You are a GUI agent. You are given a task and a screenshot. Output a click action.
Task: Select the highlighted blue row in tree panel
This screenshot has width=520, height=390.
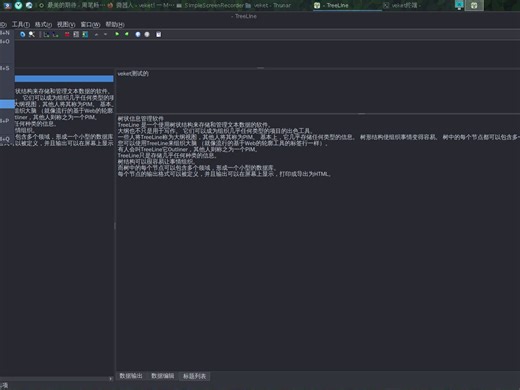64,79
